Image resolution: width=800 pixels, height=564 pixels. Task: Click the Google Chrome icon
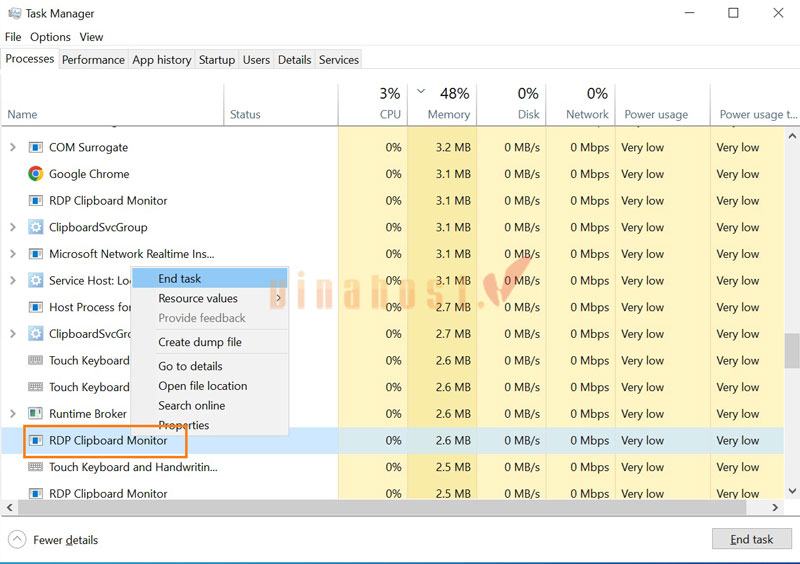coord(35,174)
